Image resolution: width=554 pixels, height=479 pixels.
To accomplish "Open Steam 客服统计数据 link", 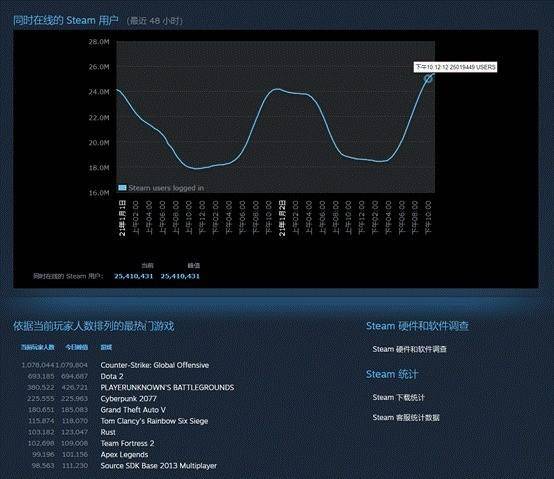I will point(406,418).
